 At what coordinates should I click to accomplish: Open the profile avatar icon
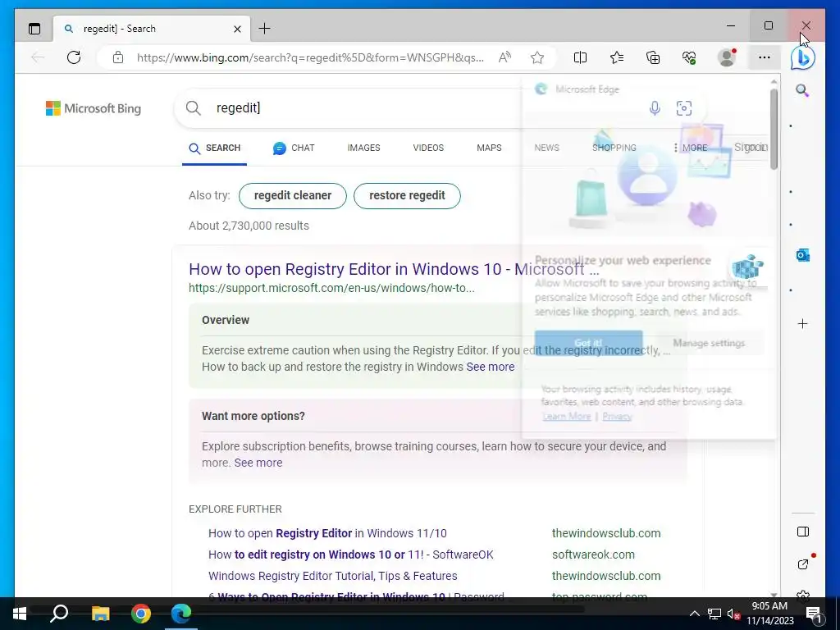coord(727,57)
